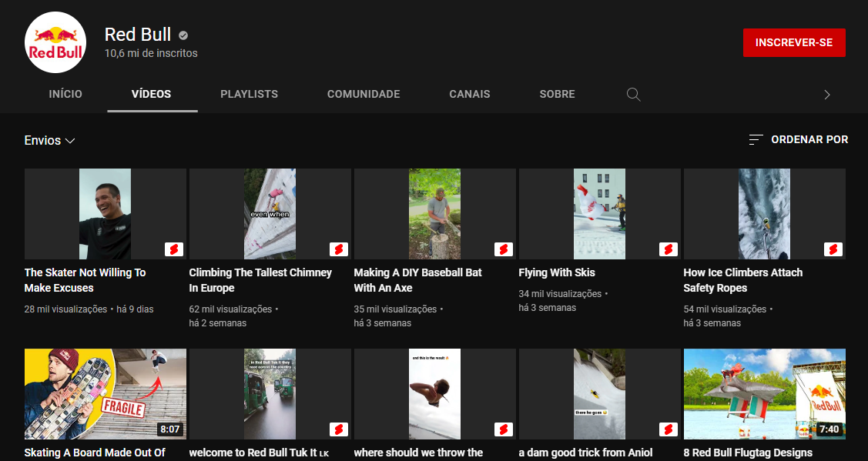Viewport: 868px width, 461px height.
Task: Click Shorts badge on Ice Climbers thumbnail
Action: pos(833,249)
